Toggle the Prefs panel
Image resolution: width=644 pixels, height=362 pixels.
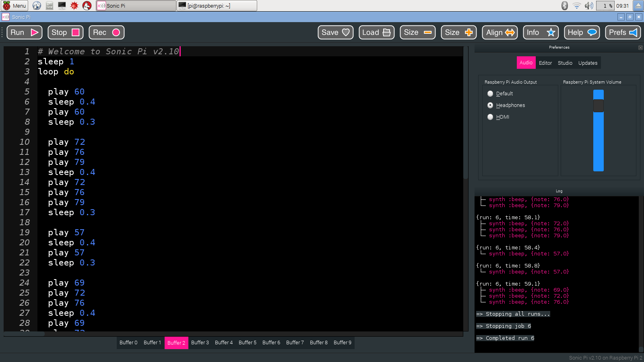click(623, 33)
